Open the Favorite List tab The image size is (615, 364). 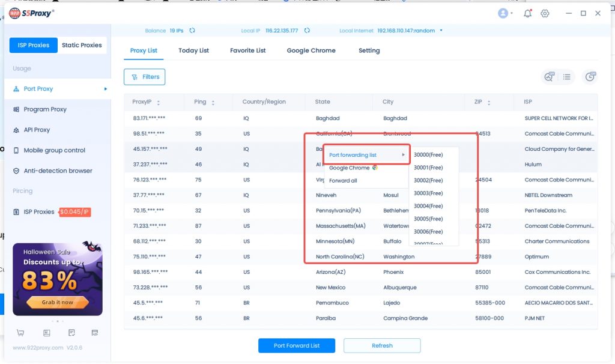(x=247, y=50)
